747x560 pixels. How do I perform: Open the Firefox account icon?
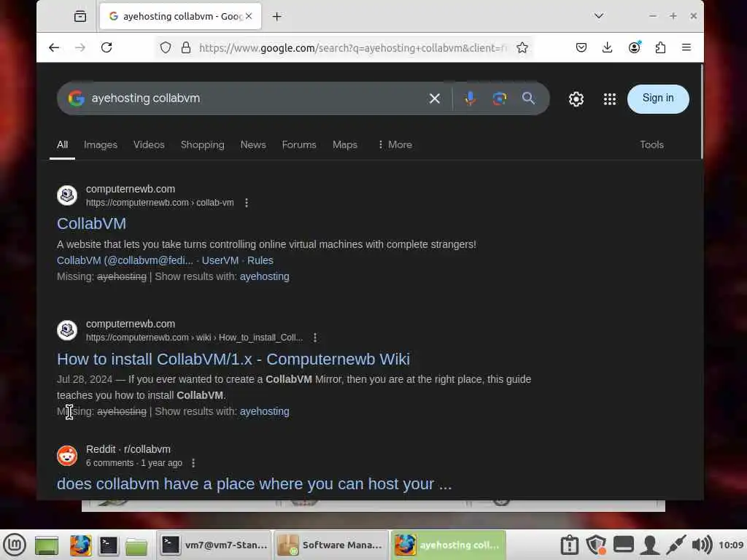click(x=634, y=47)
